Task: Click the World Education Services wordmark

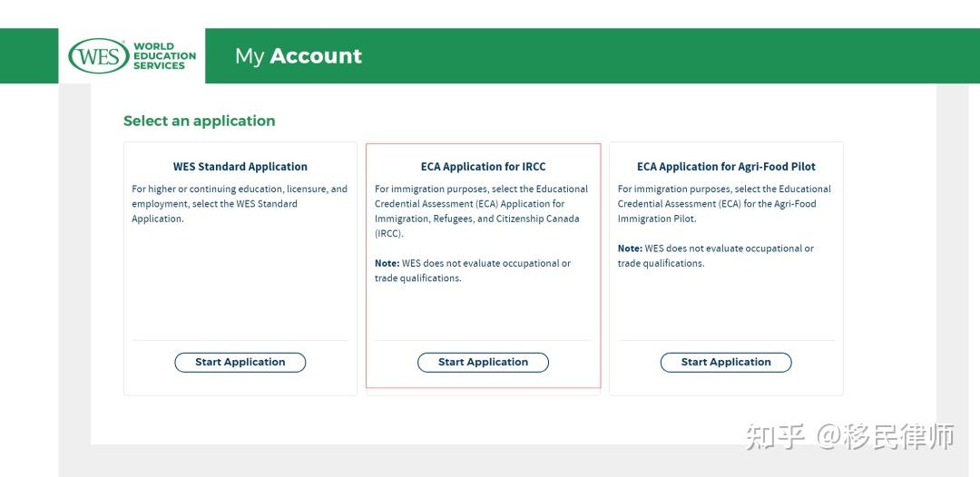Action: pos(164,56)
